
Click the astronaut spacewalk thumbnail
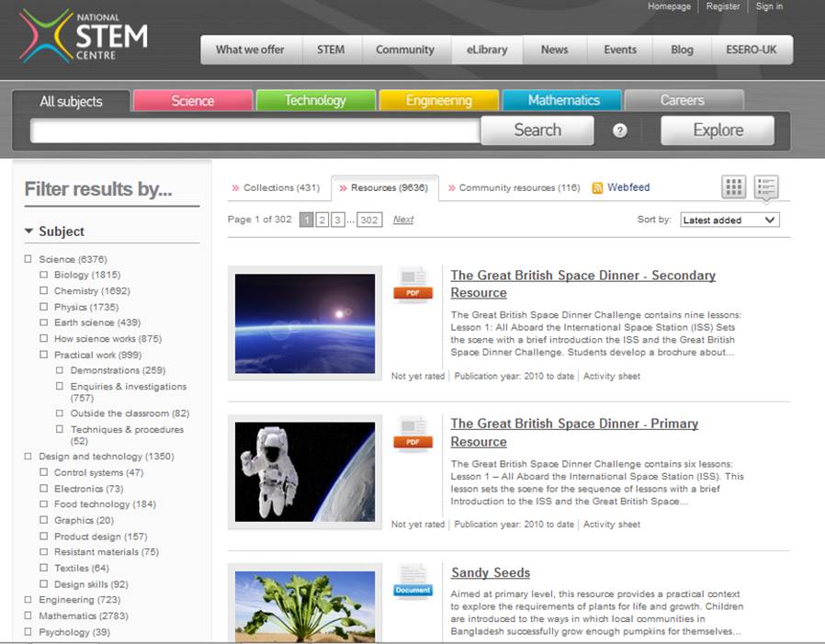click(x=304, y=471)
